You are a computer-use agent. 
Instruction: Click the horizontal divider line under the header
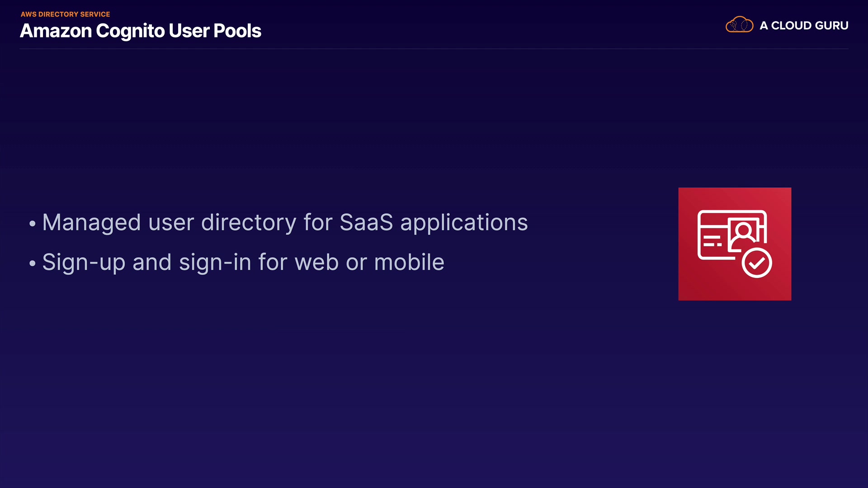click(434, 48)
